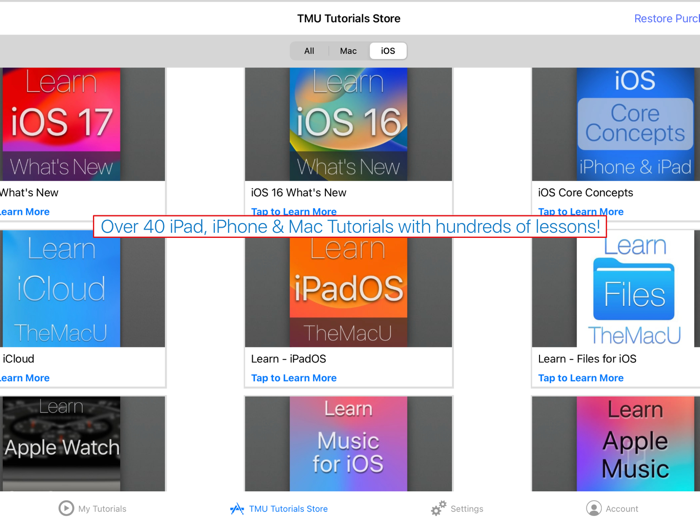The image size is (700, 525).
Task: Tap the Settings tab label
Action: coord(467,508)
